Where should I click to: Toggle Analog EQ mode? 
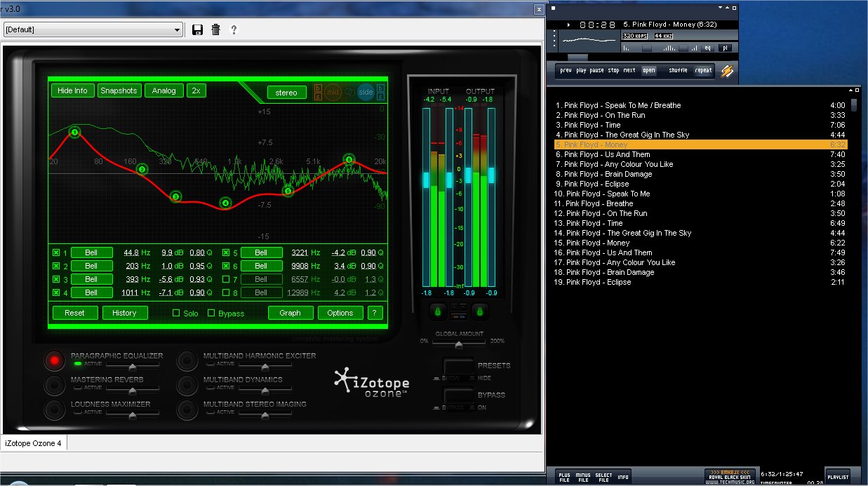tap(164, 90)
